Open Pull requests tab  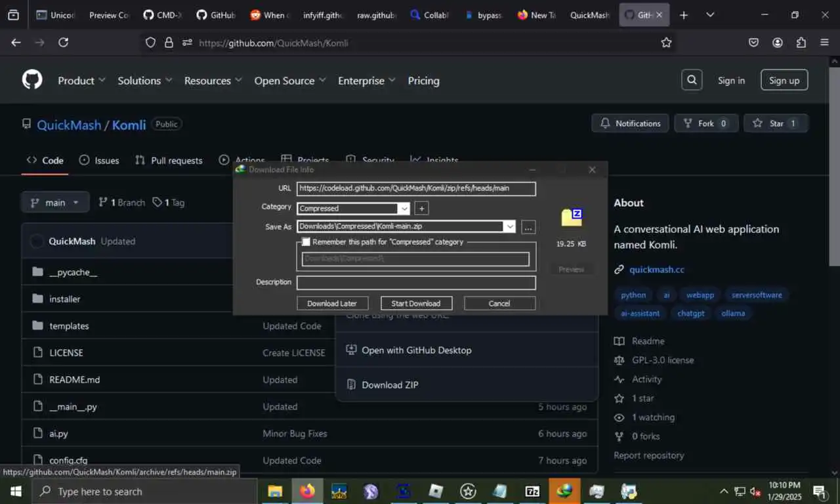169,160
